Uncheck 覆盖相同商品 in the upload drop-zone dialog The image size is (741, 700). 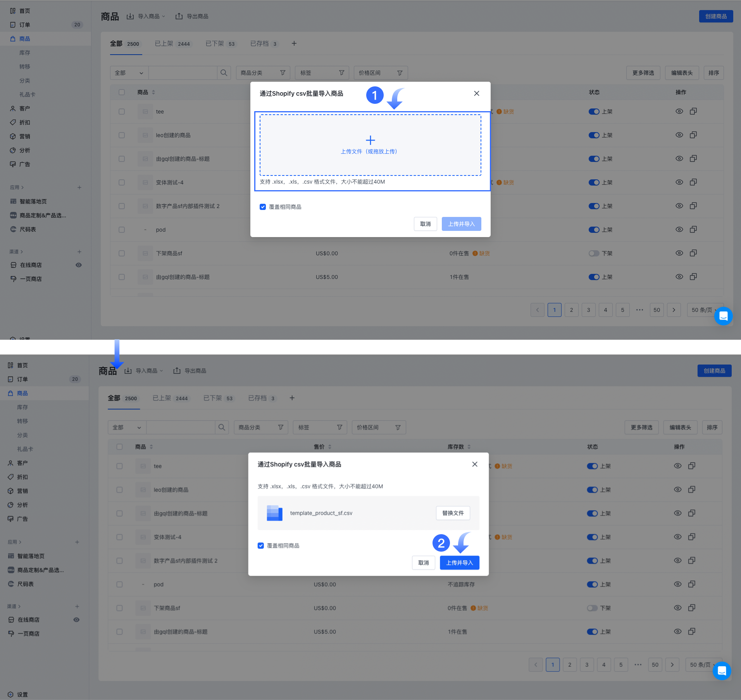pos(263,207)
